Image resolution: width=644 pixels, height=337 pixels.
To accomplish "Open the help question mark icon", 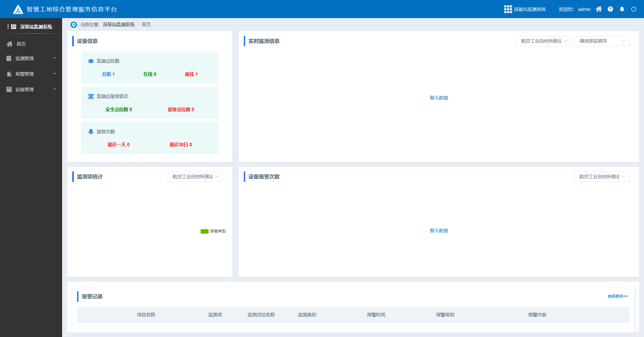I will (x=610, y=9).
